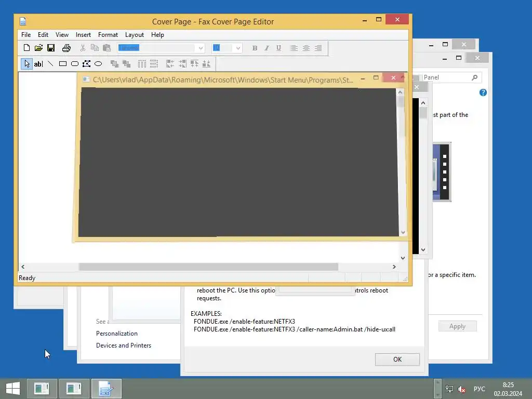Select the rectangle tool
532x399 pixels.
(63, 64)
